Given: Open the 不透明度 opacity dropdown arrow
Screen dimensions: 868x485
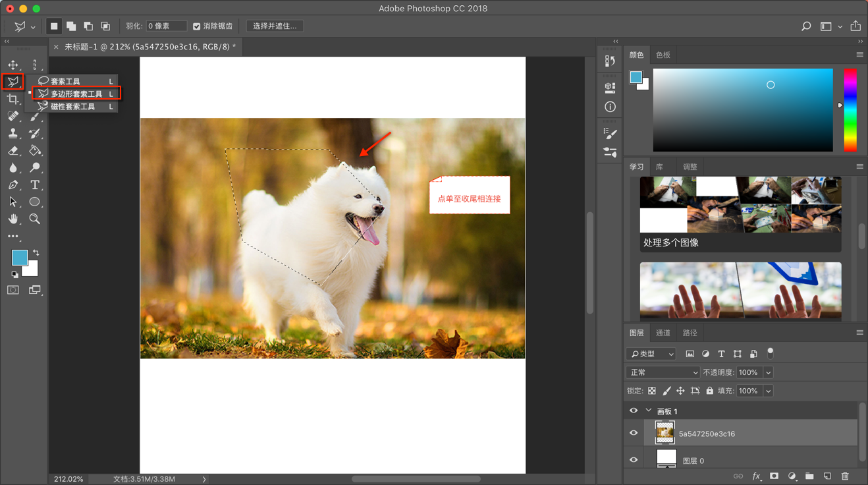Looking at the screenshot, I should click(x=768, y=372).
